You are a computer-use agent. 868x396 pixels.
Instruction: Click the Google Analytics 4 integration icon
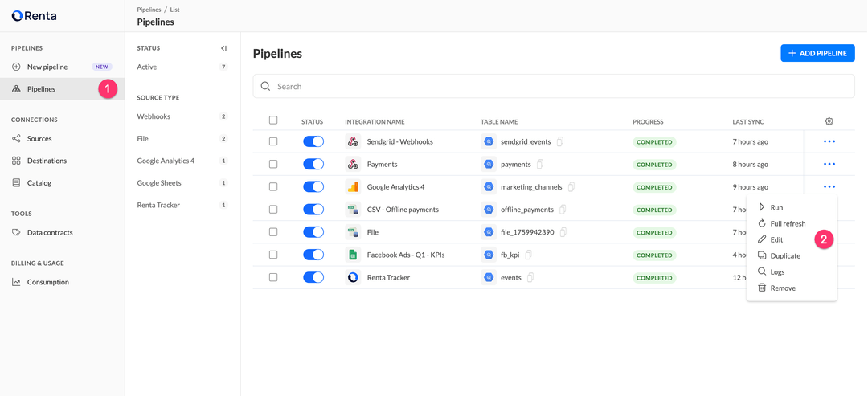point(353,186)
